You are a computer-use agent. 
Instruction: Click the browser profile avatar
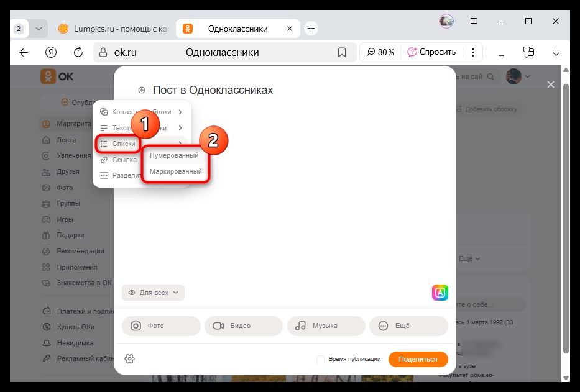point(446,21)
